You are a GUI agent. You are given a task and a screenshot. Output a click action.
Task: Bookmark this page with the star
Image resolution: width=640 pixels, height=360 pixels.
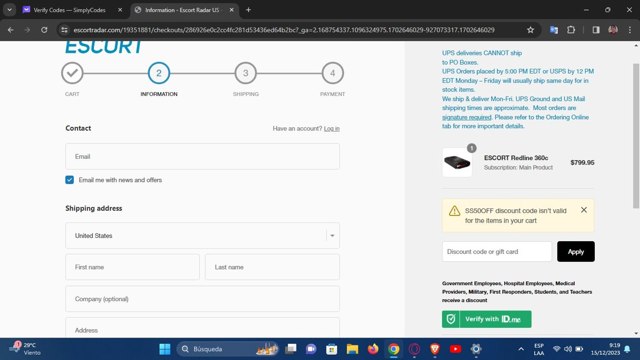530,30
